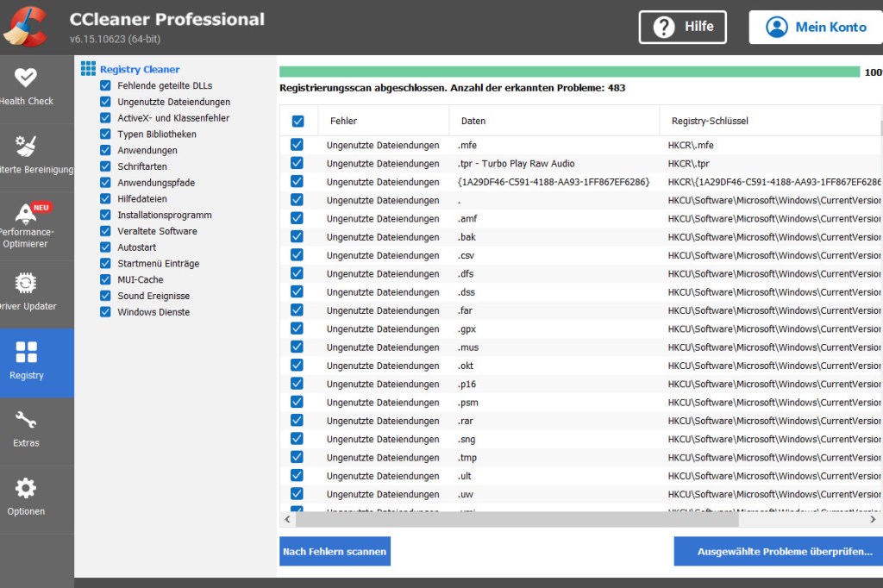Image resolution: width=883 pixels, height=588 pixels.
Task: Select the .okt data cell
Action: pos(465,366)
